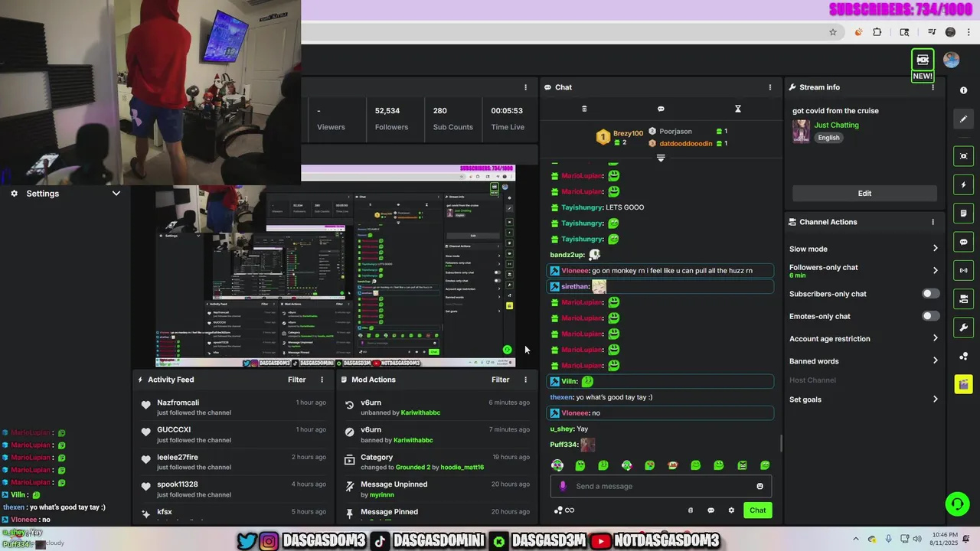This screenshot has width=980, height=551.
Task: Open Activity Feed Filter
Action: [x=296, y=380]
